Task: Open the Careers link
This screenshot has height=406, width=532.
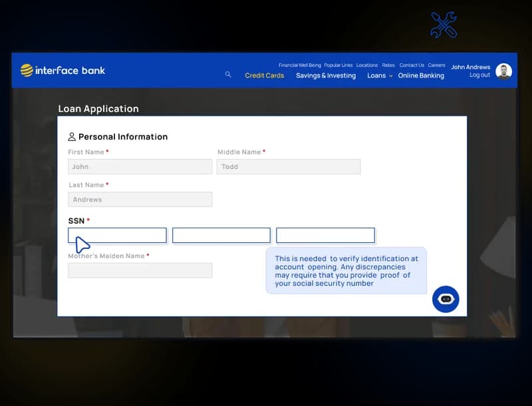Action: pyautogui.click(x=436, y=65)
